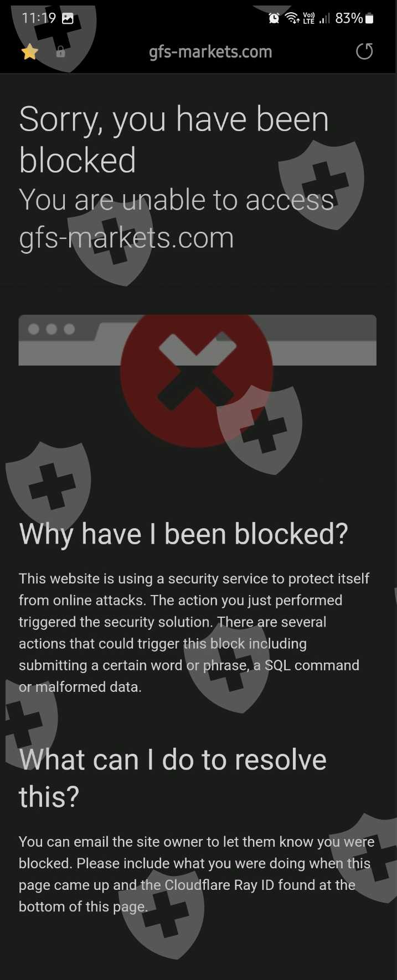Tap the "Sorry, you have been blocked" heading

[x=174, y=139]
